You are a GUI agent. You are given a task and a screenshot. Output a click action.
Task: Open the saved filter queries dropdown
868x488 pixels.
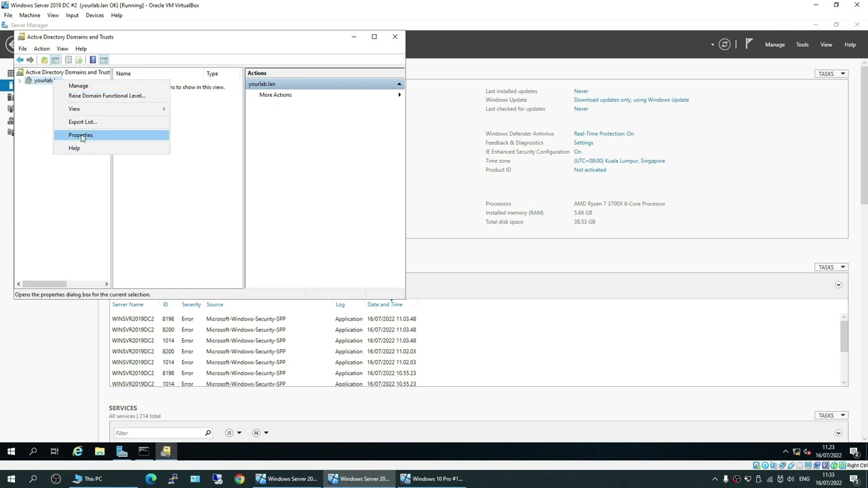260,433
